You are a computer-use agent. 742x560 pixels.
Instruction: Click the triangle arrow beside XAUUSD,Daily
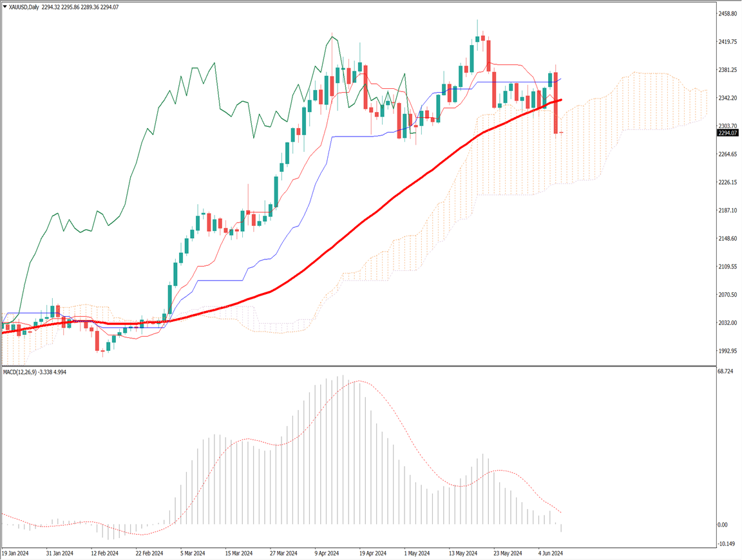[5, 7]
